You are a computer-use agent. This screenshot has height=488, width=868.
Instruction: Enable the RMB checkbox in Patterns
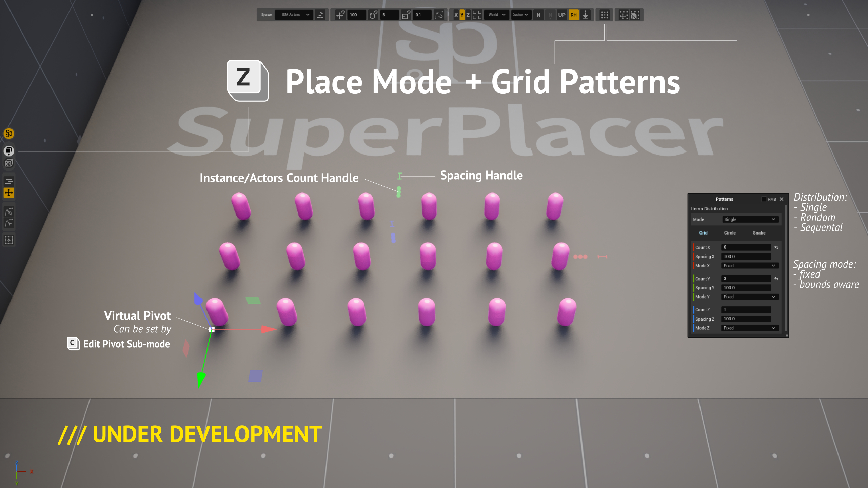pos(764,199)
